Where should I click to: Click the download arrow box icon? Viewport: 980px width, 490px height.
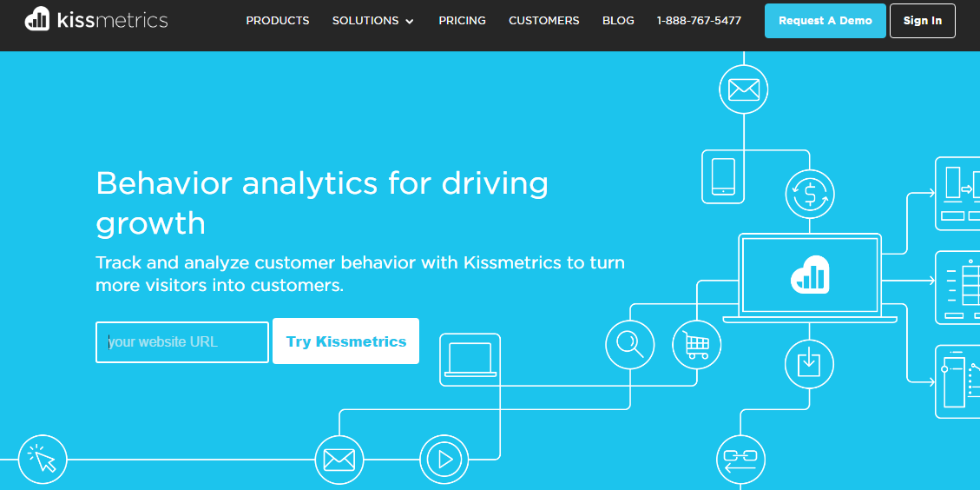click(809, 363)
